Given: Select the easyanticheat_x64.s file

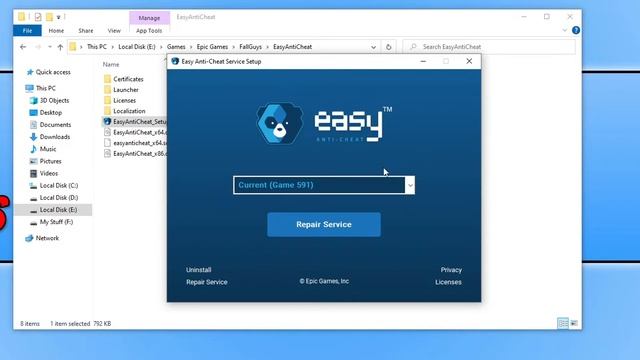Looking at the screenshot, I should (x=135, y=143).
